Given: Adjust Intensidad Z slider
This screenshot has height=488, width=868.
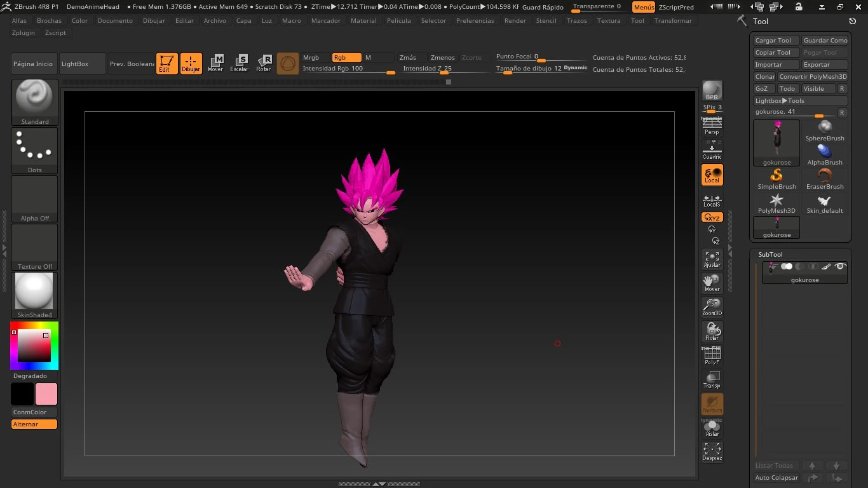Looking at the screenshot, I should pyautogui.click(x=445, y=69).
